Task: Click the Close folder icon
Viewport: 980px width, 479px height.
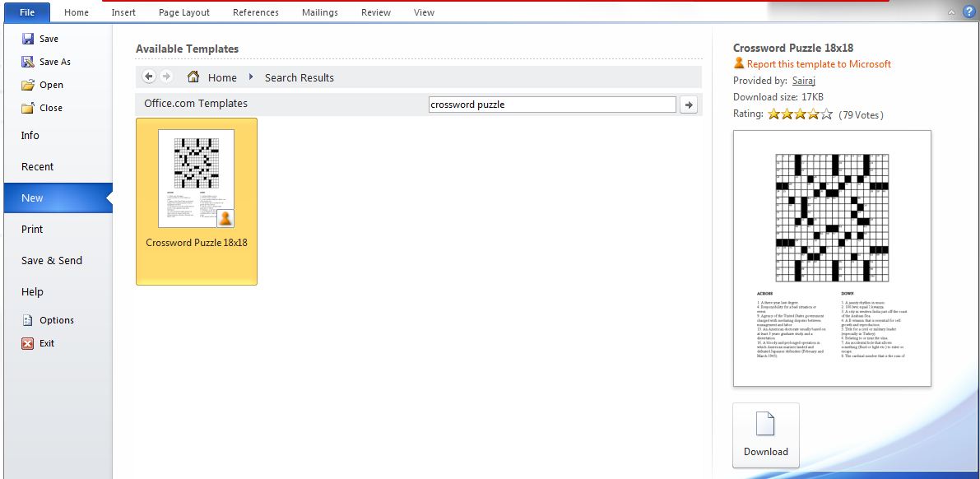Action: [27, 108]
